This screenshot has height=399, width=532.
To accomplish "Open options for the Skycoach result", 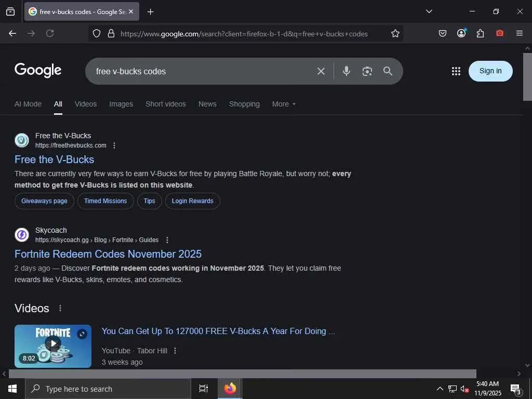I will coord(167,240).
